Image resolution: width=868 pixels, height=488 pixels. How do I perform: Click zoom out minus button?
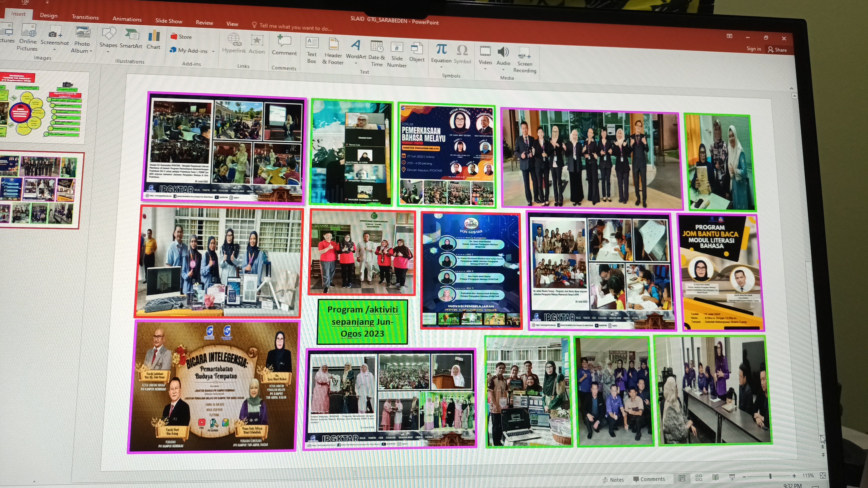tap(744, 476)
